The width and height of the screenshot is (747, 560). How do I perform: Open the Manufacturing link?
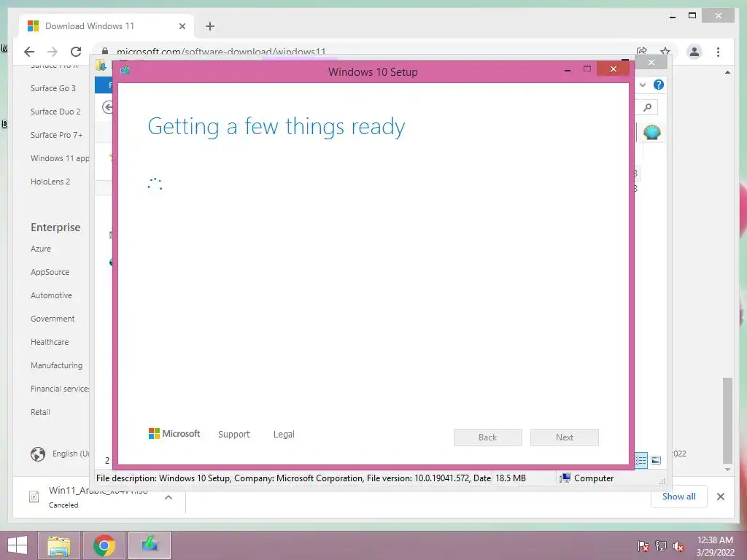coord(56,365)
